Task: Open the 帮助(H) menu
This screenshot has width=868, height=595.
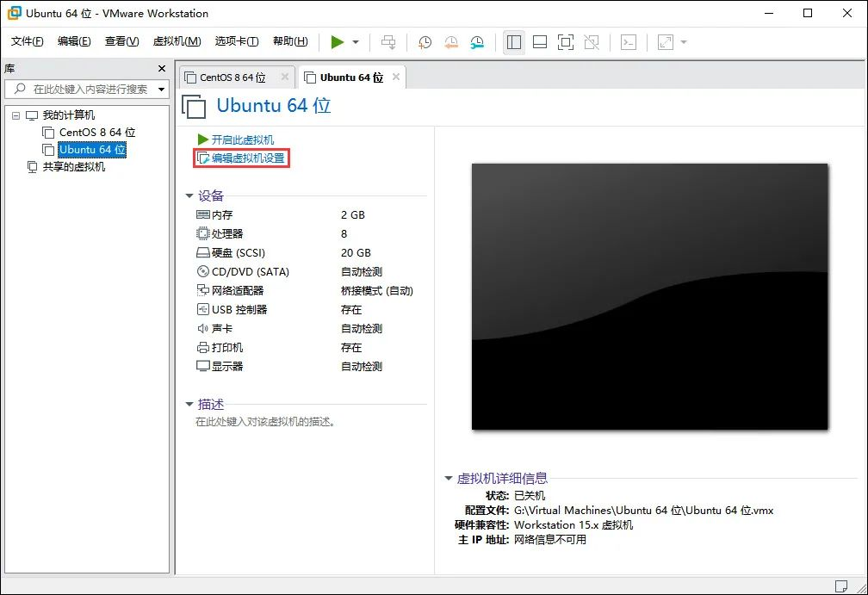Action: (x=290, y=41)
